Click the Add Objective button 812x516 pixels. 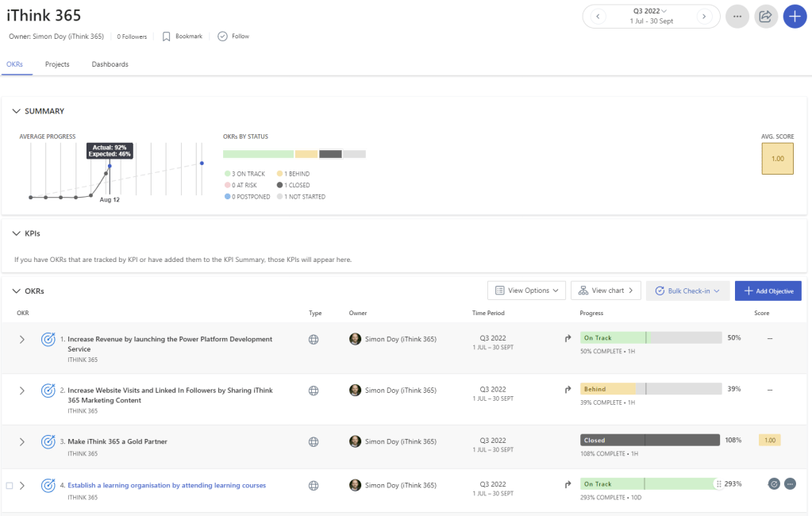(x=768, y=291)
